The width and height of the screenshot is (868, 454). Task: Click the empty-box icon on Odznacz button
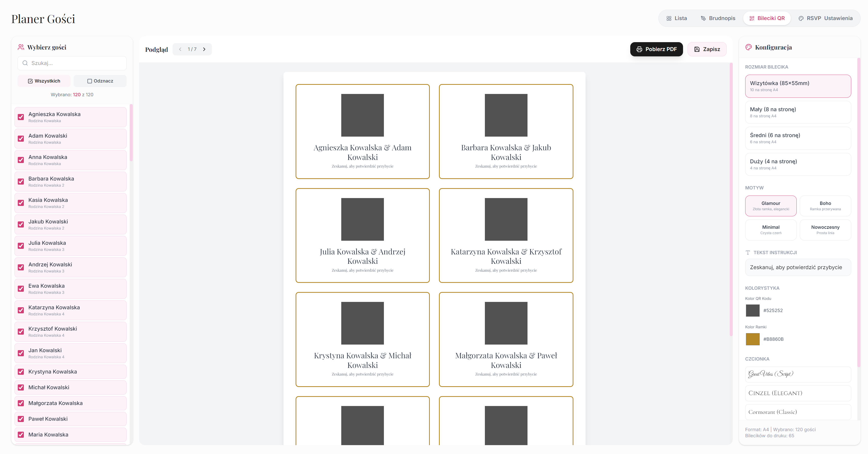[90, 81]
